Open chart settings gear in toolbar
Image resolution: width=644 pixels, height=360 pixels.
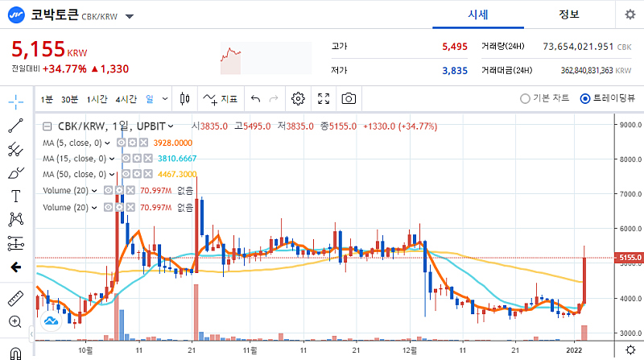298,98
